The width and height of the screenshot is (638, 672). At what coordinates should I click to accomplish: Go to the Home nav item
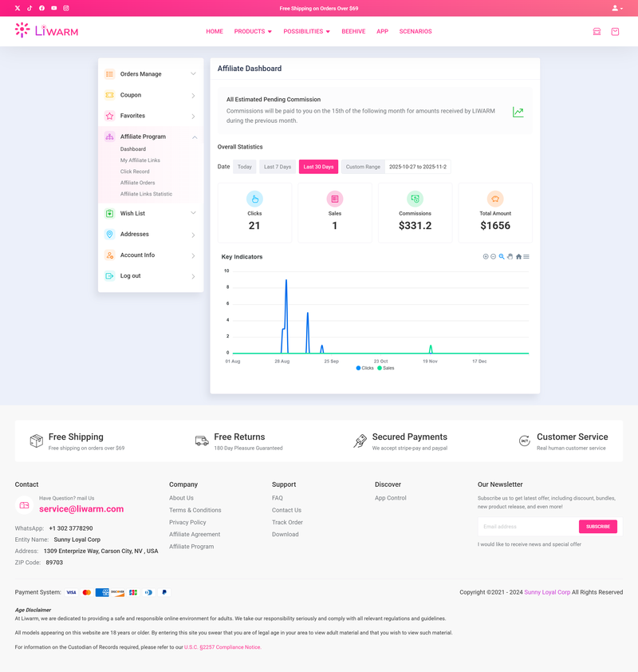pos(215,31)
